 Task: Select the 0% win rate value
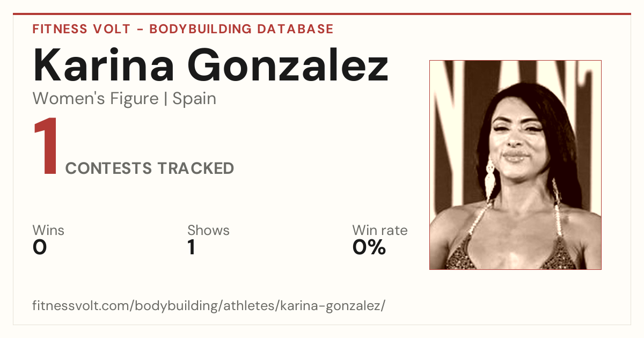coord(369,247)
